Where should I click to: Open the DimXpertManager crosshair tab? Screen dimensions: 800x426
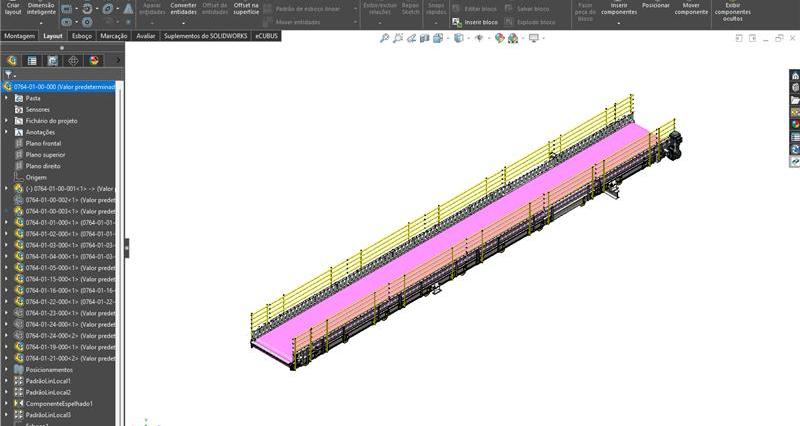point(74,60)
